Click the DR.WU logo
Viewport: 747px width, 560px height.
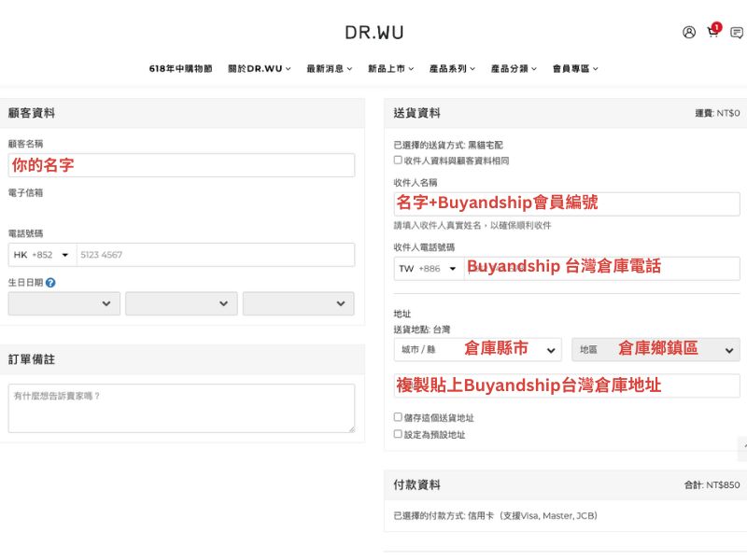click(x=373, y=32)
